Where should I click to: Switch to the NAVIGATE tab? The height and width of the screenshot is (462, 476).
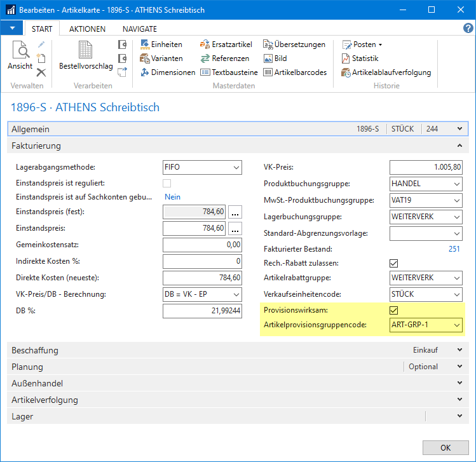point(139,29)
